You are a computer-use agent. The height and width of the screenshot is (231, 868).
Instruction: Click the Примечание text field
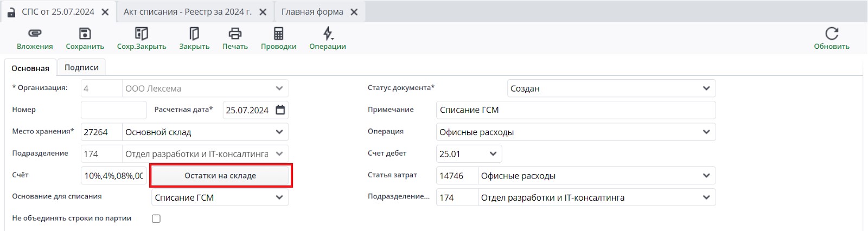[x=575, y=110]
